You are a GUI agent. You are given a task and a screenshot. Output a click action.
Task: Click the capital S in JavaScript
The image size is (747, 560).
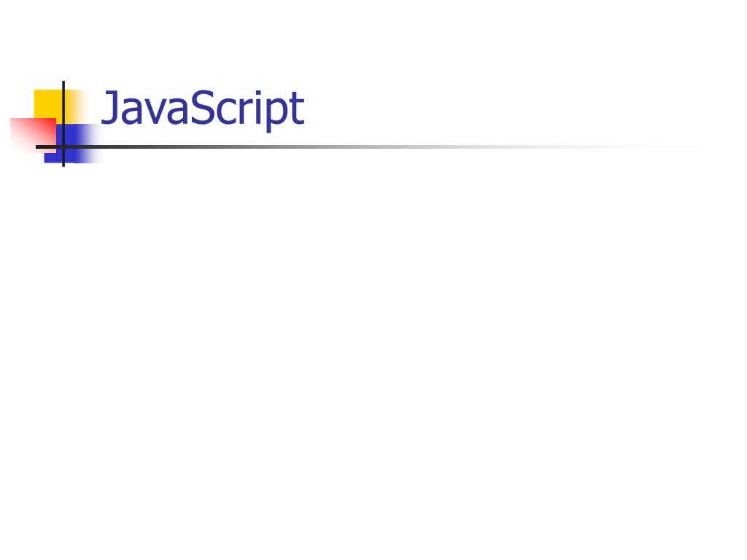[x=204, y=108]
